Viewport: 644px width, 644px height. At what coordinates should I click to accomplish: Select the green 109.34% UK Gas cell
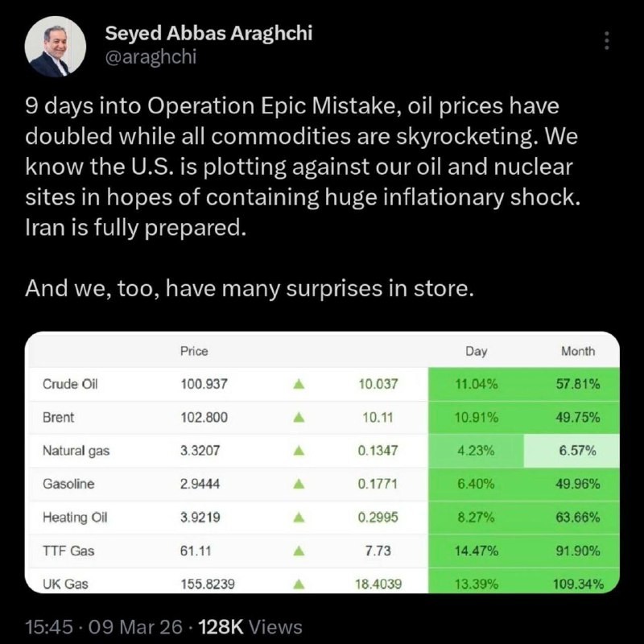[572, 584]
